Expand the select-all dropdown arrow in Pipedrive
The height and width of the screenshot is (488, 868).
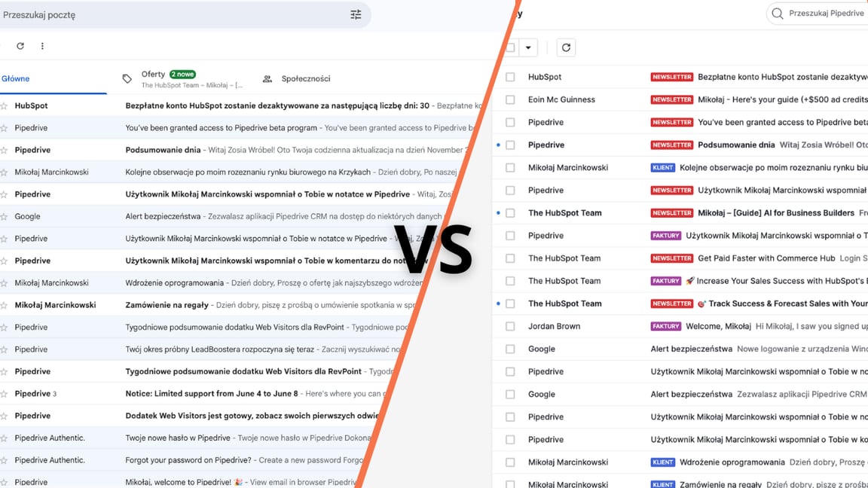(528, 47)
